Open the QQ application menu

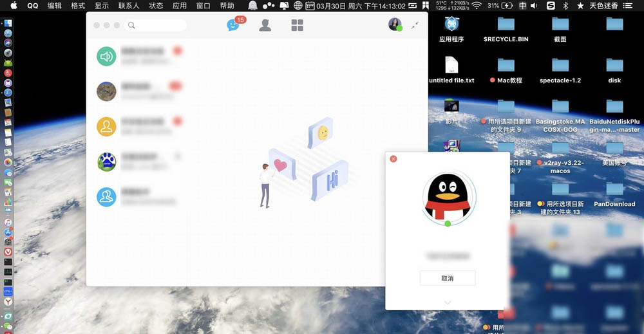point(32,6)
